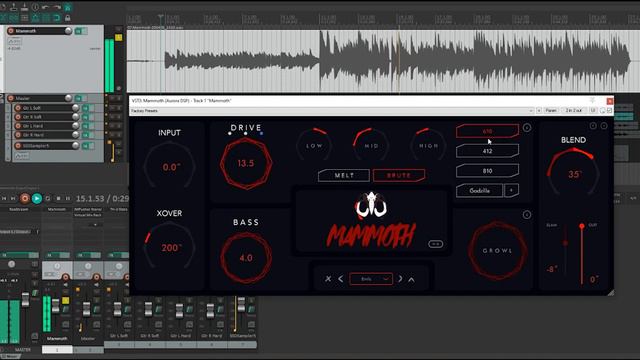
Task: Toggle the IN button on the Mammoth track
Action: tap(78, 31)
